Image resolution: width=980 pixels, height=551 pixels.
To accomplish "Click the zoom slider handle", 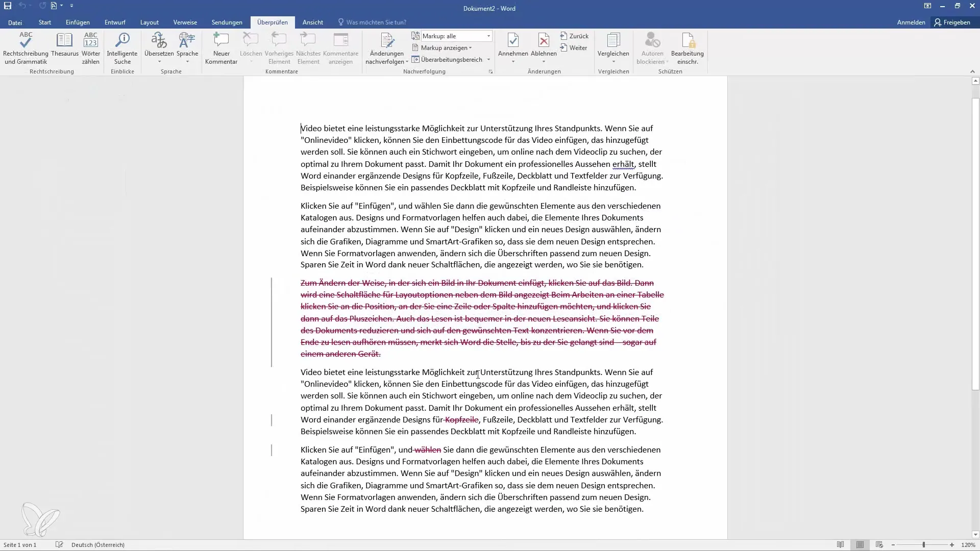I will point(923,545).
